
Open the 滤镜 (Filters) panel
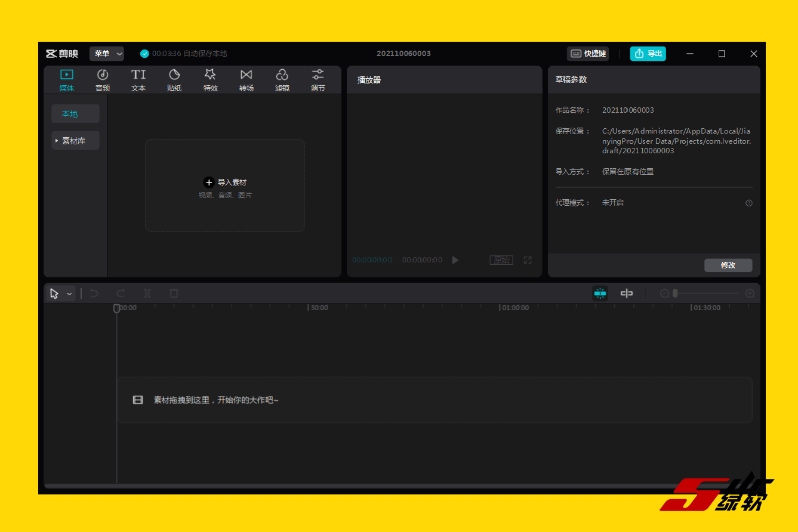(x=282, y=80)
